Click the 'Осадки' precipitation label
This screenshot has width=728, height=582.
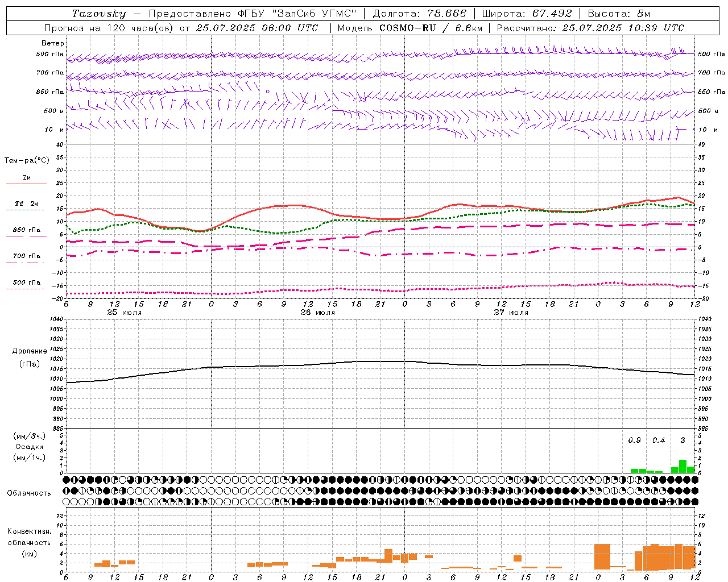tap(30, 447)
